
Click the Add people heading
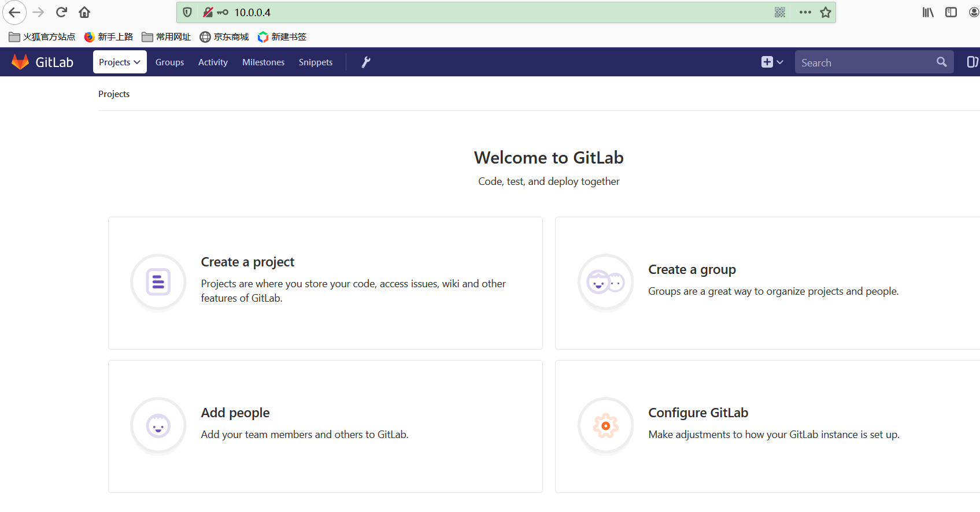235,413
